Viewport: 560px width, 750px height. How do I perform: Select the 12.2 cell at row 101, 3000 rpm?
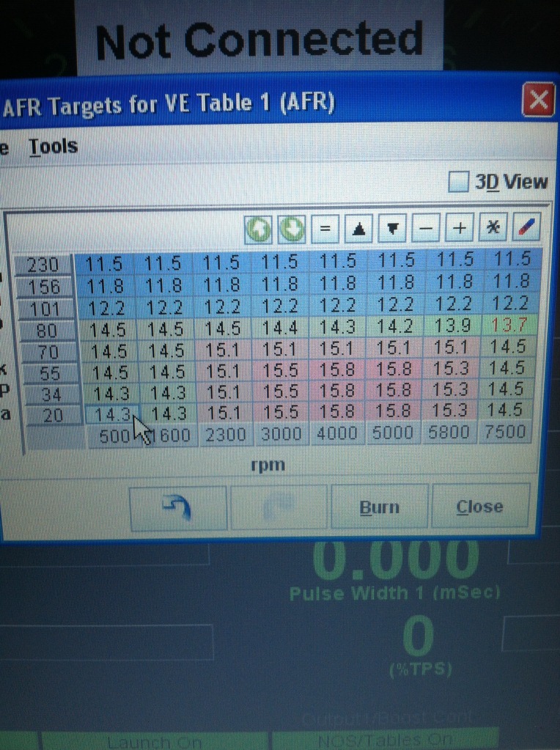(280, 306)
